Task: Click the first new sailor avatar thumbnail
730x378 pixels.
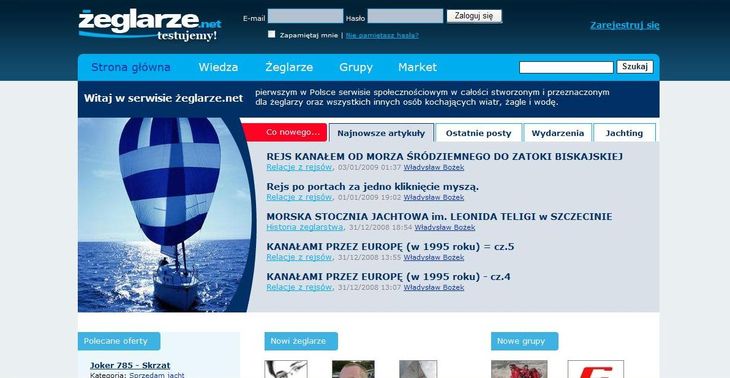Action: pyautogui.click(x=286, y=369)
